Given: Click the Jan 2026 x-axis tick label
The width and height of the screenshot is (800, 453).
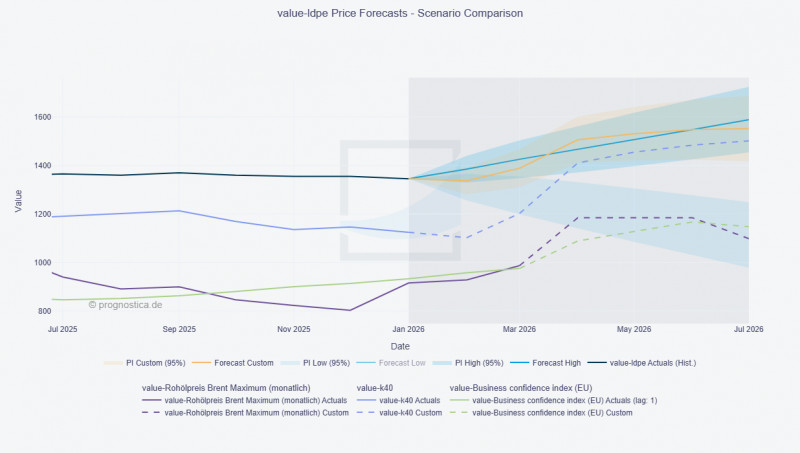Looking at the screenshot, I should (x=408, y=328).
